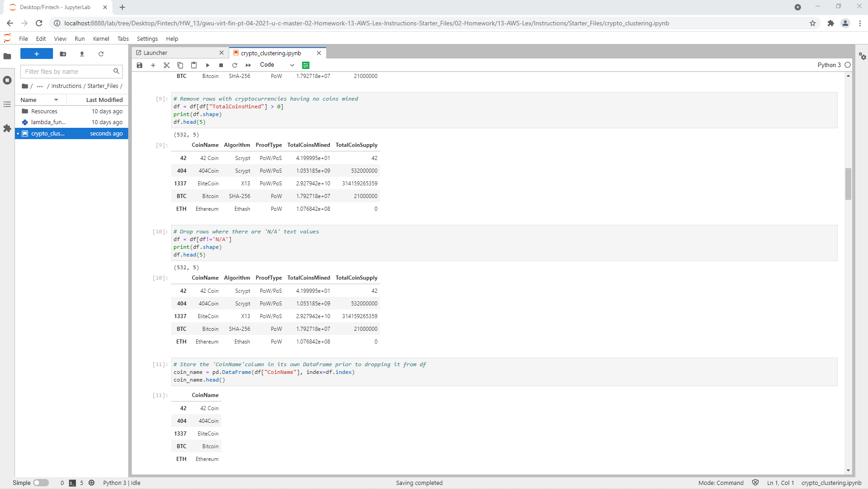Interrupt the kernel with stop icon

coord(221,65)
